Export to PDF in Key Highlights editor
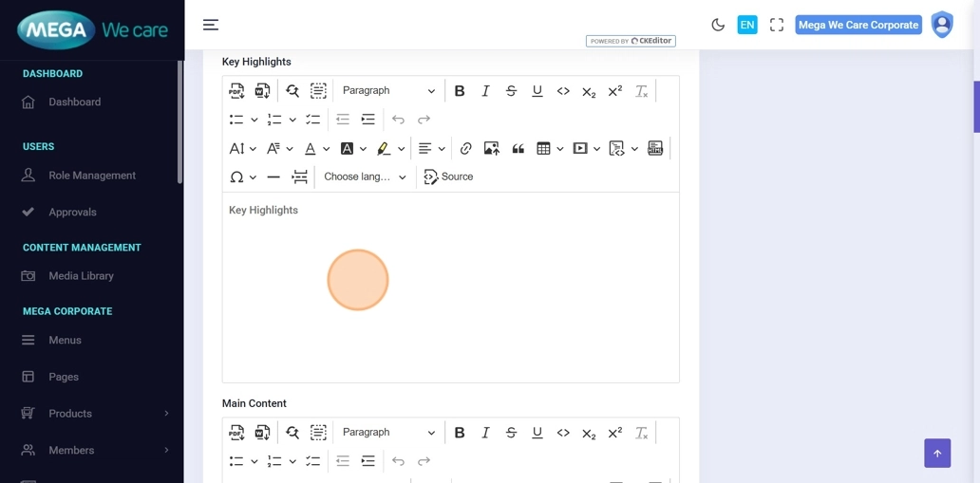This screenshot has height=483, width=980. [x=236, y=91]
